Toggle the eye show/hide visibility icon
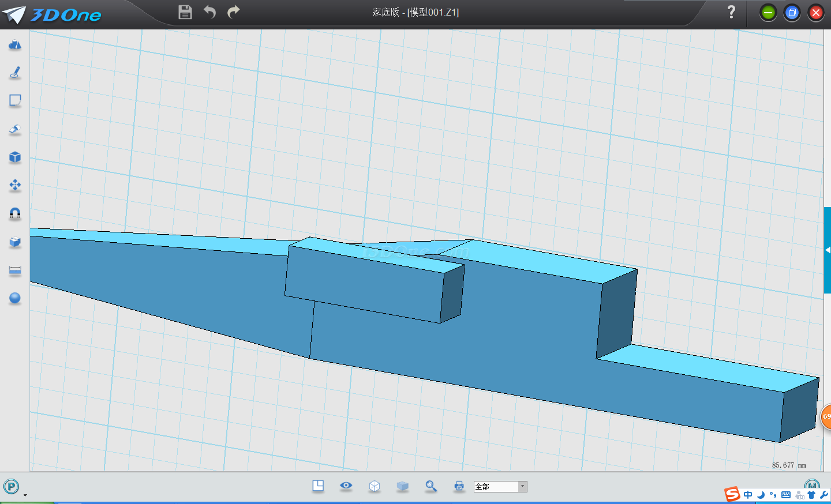The width and height of the screenshot is (831, 504). tap(346, 486)
